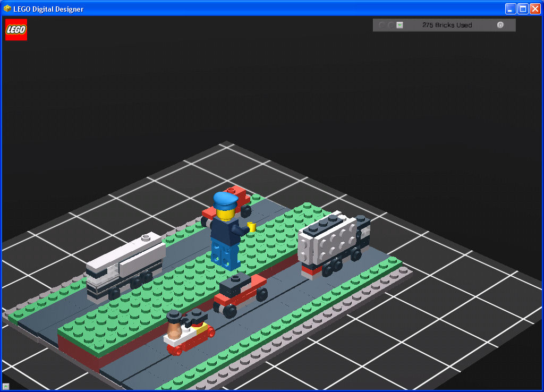Expand the panel with the bottom-left green arrow

pyautogui.click(x=6, y=386)
